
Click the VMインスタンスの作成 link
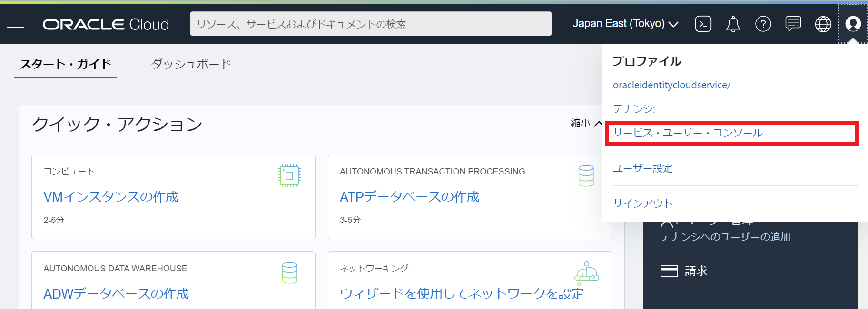coord(111,197)
